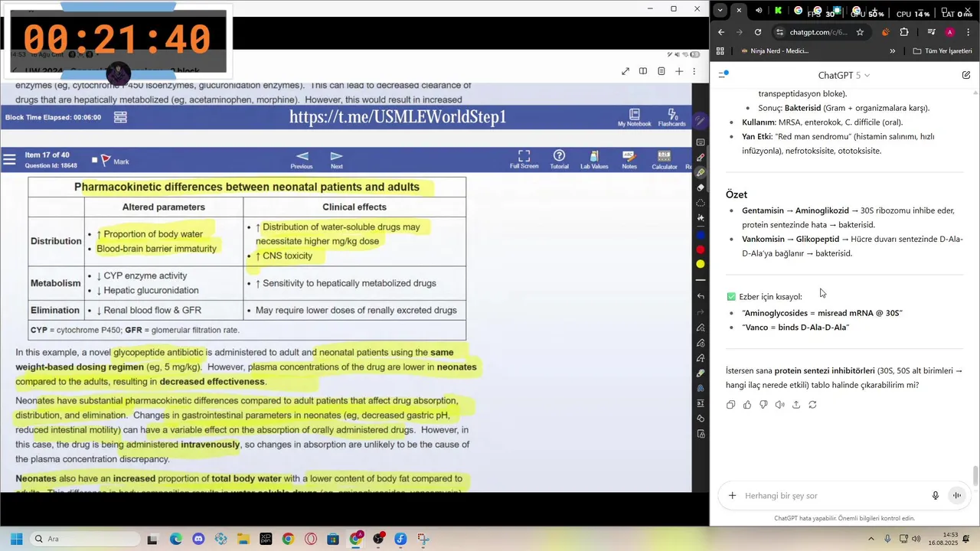
Task: Show hidden system tray icons
Action: (871, 539)
